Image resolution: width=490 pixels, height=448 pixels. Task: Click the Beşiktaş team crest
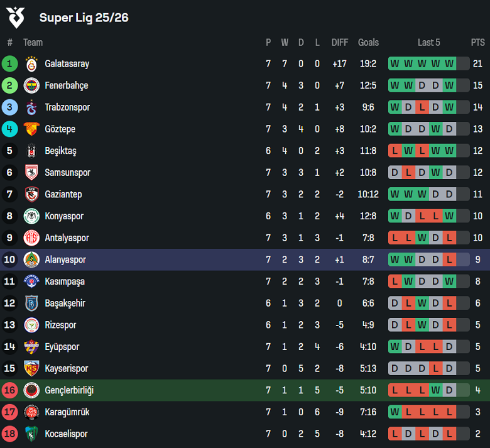pos(31,151)
